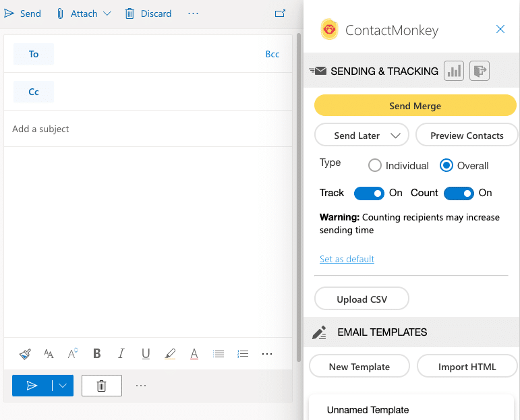Toggle underline formatting
Image resolution: width=520 pixels, height=420 pixels.
pos(146,354)
